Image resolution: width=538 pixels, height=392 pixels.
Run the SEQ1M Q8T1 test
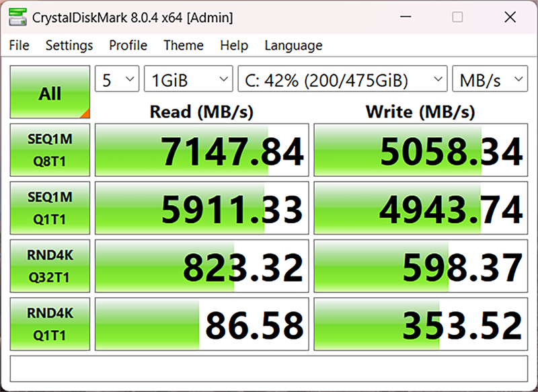point(50,150)
